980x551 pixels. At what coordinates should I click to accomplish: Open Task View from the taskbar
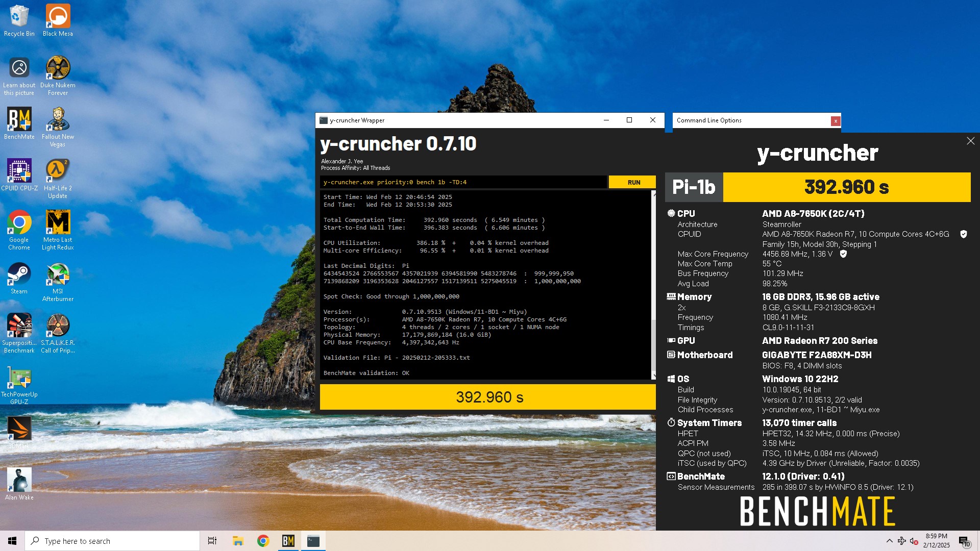pyautogui.click(x=212, y=541)
